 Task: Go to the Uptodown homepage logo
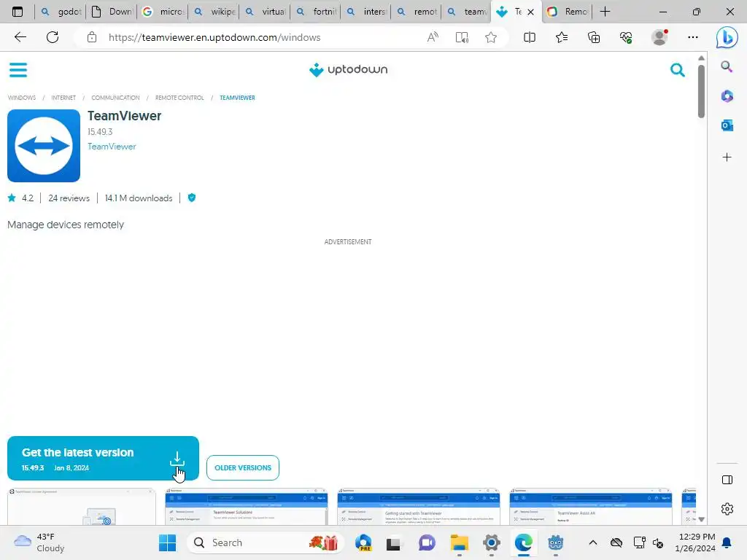pyautogui.click(x=348, y=69)
